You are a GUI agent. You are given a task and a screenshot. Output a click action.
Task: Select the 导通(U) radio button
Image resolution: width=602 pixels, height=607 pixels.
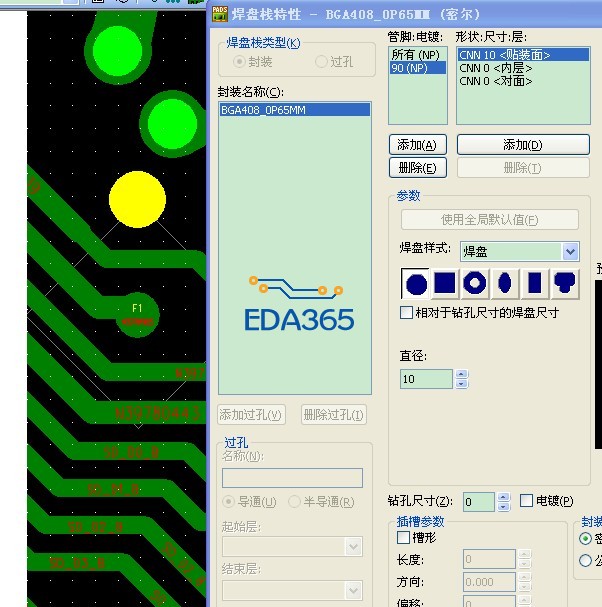pyautogui.click(x=228, y=502)
